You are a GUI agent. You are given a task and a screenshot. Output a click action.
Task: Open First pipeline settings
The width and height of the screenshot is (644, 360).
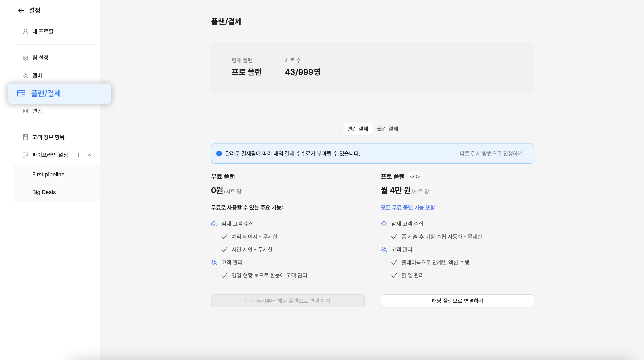tap(48, 174)
